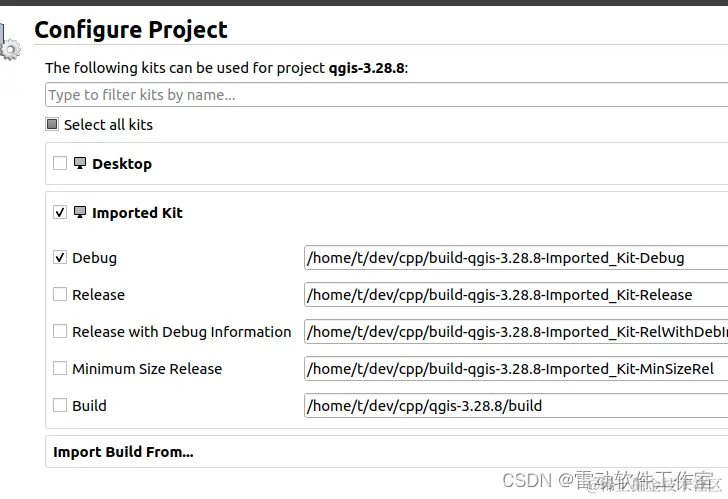This screenshot has width=728, height=499.
Task: Toggle the Select all kits checkbox
Action: click(x=52, y=124)
